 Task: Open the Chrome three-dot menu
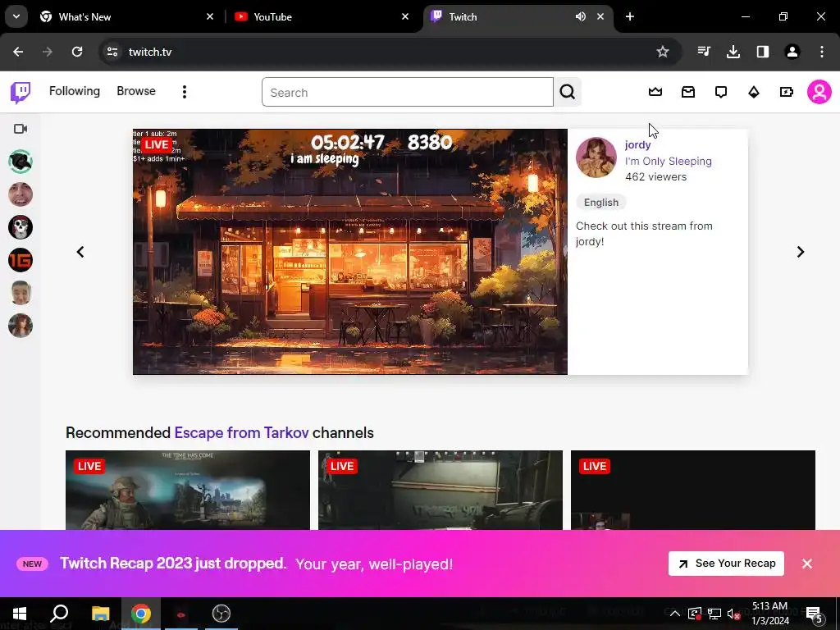click(x=822, y=52)
